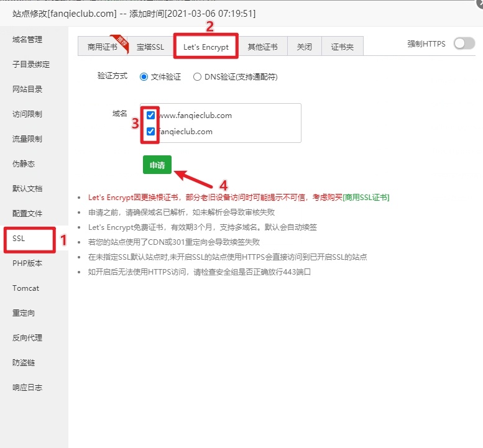The width and height of the screenshot is (483, 448).
Task: Close the 站点修改 dialog
Action: [x=480, y=2]
